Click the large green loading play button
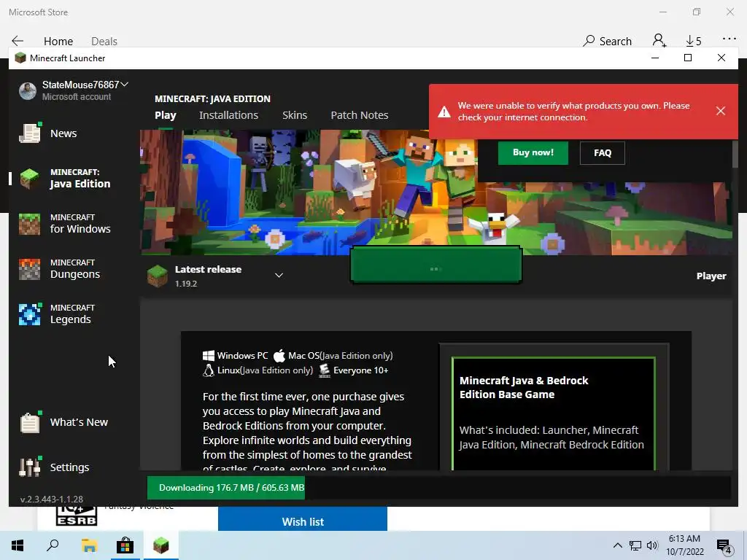The image size is (747, 560). [x=436, y=265]
